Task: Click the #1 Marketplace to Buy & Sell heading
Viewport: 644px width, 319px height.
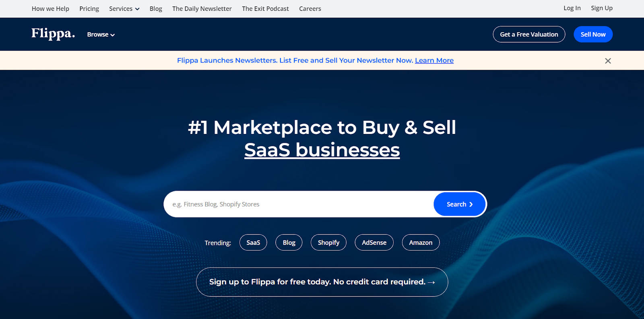Action: [322, 128]
